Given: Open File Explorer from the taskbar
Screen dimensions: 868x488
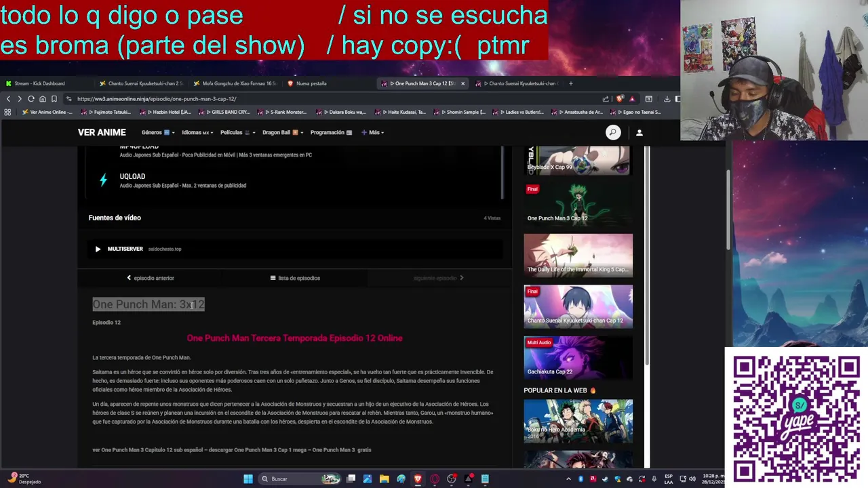Looking at the screenshot, I should 384,479.
